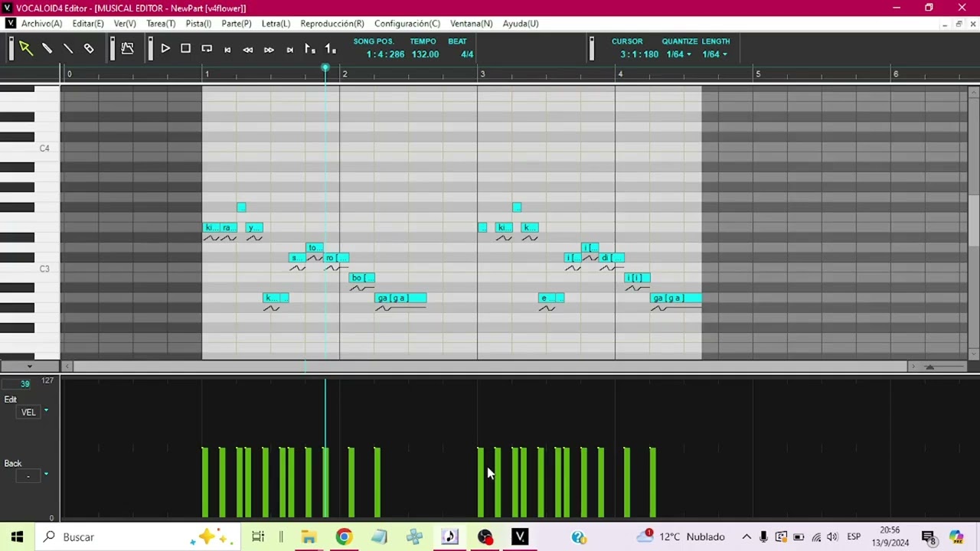
Task: Toggle the grid/automation view icon
Action: click(127, 49)
